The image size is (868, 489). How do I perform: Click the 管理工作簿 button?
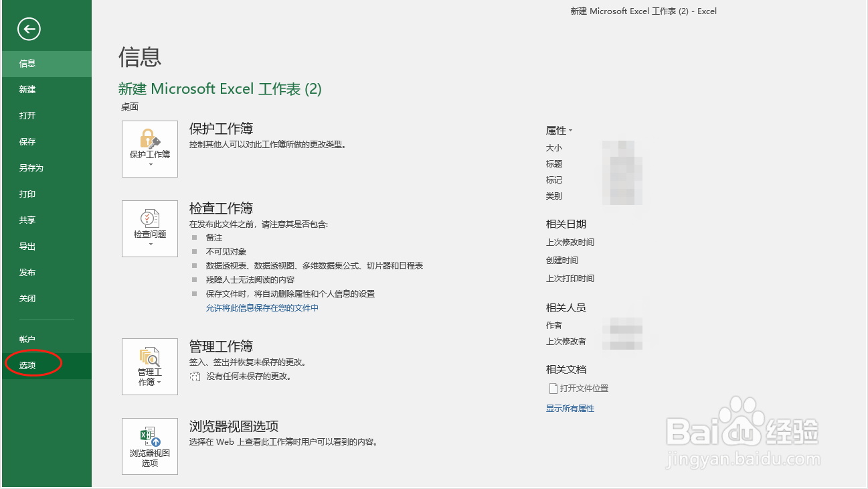tap(150, 366)
